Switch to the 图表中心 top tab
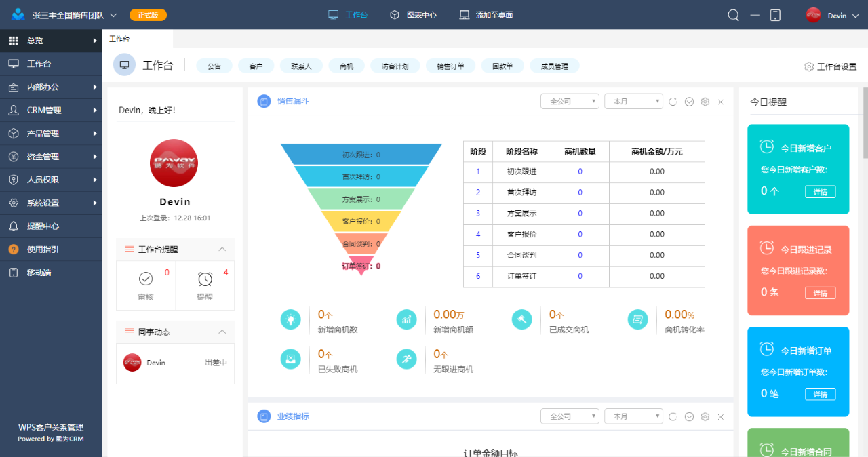The image size is (868, 457). (x=414, y=15)
